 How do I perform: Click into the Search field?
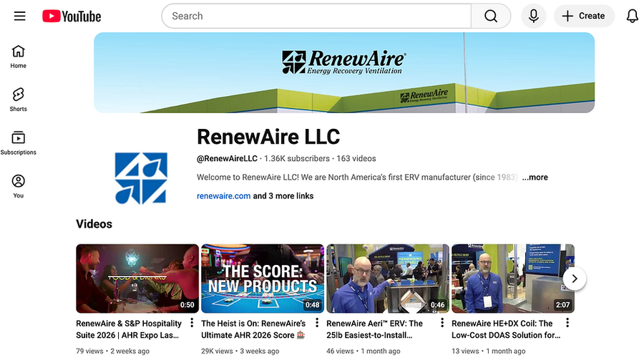tap(316, 16)
